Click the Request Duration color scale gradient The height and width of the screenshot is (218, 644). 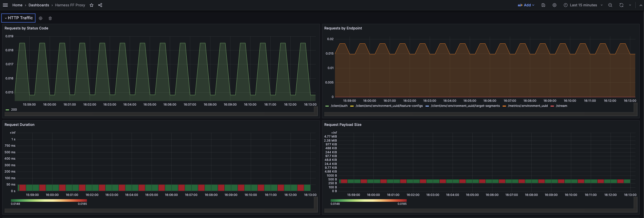coord(49,200)
